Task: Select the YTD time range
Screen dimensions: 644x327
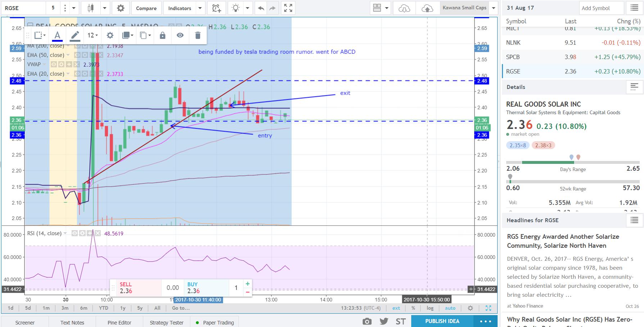Action: (103, 308)
